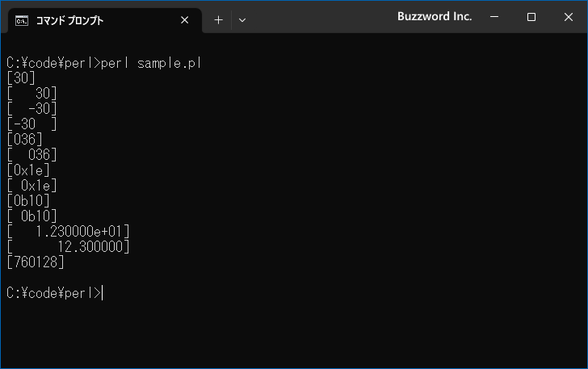Expand the new tab profile dropdown
This screenshot has width=588, height=369.
pyautogui.click(x=242, y=20)
